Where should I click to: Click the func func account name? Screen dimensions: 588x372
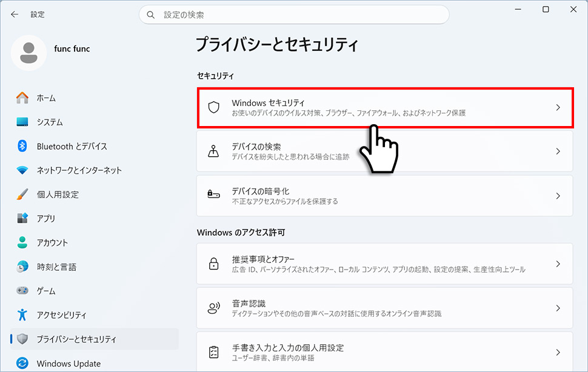72,48
